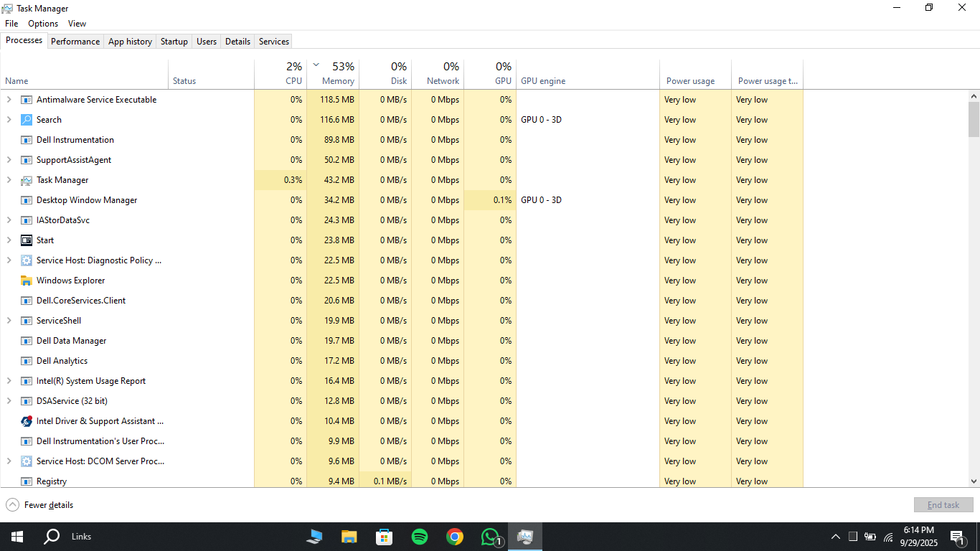Click the GPU engine column header
Image resolution: width=980 pixels, height=551 pixels.
click(x=588, y=74)
